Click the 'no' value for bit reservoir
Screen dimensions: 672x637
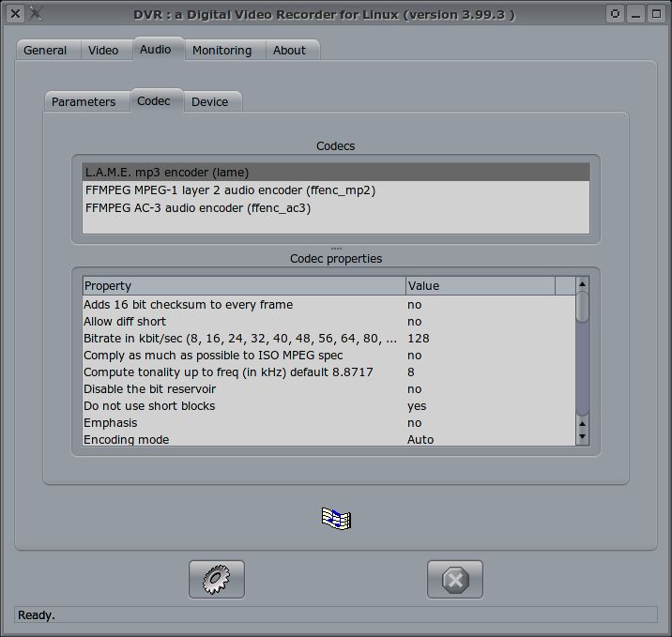pos(415,389)
